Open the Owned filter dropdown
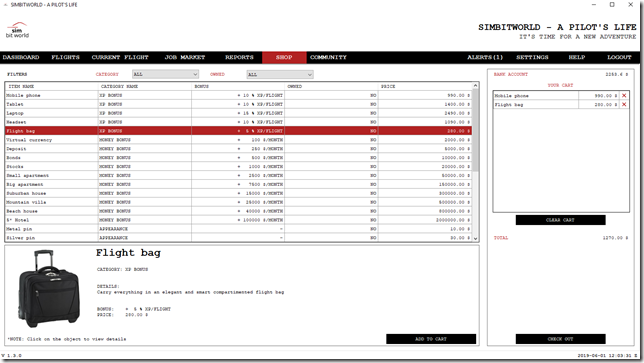The width and height of the screenshot is (644, 363). pyautogui.click(x=280, y=74)
